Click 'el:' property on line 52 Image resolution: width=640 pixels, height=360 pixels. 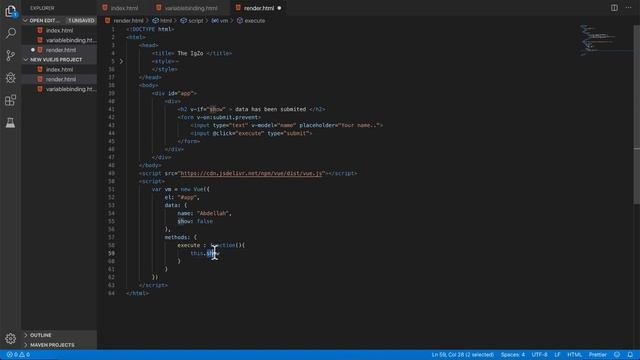click(169, 197)
